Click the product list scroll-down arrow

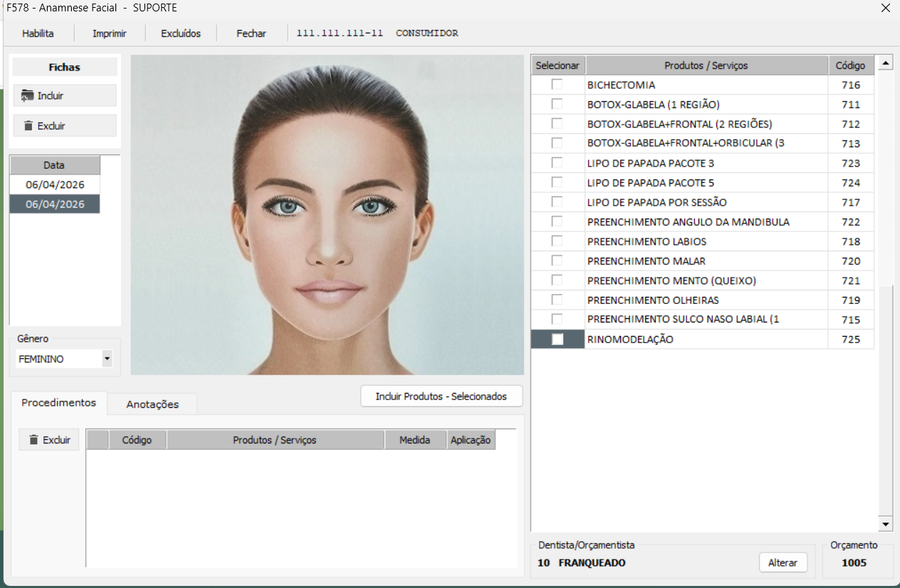(886, 525)
